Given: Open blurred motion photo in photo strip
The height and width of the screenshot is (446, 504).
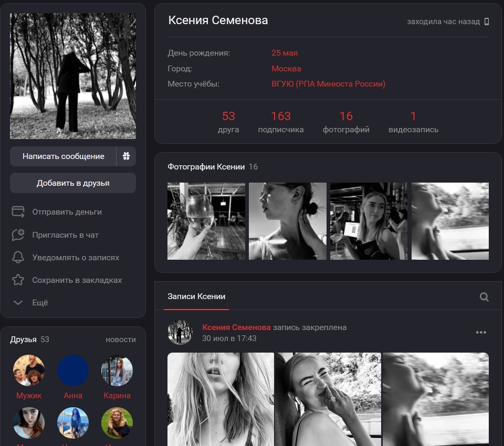Looking at the screenshot, I should [x=450, y=221].
